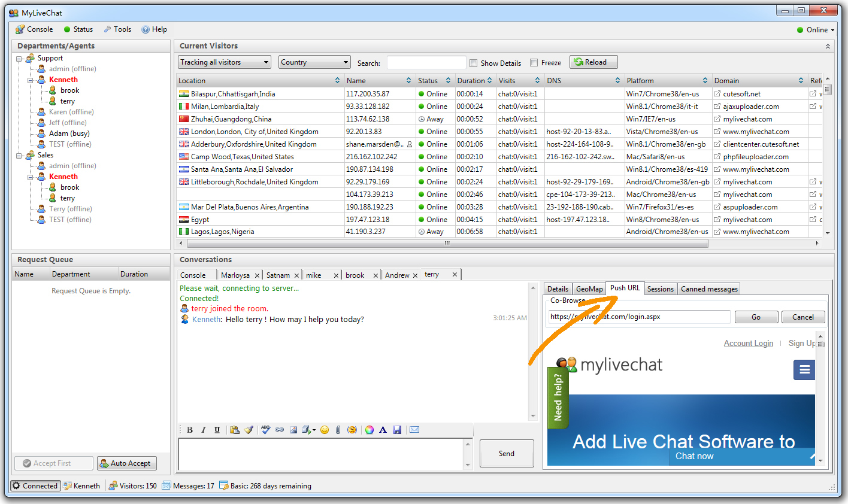Save transcript with floppy disk icon
848x504 pixels.
click(x=396, y=430)
